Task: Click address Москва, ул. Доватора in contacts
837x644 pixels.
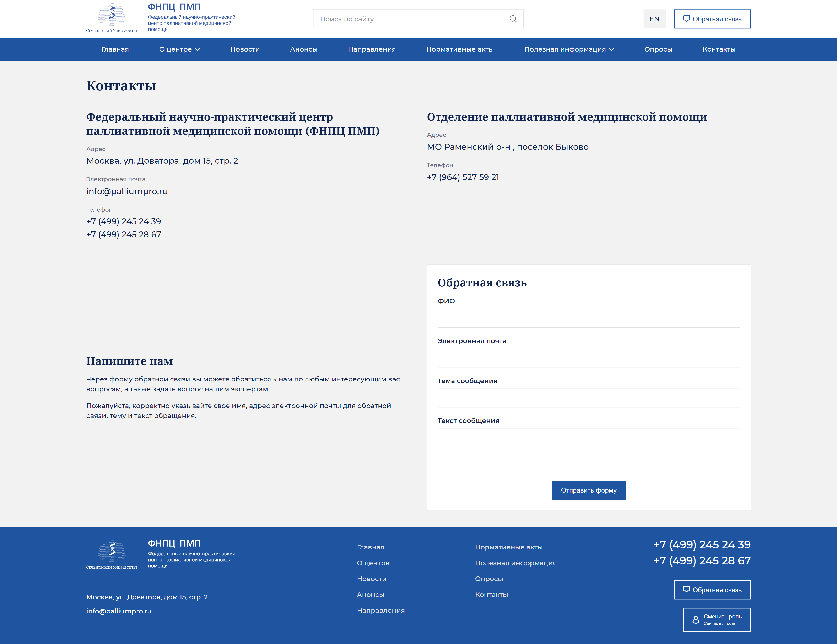Action: (162, 161)
